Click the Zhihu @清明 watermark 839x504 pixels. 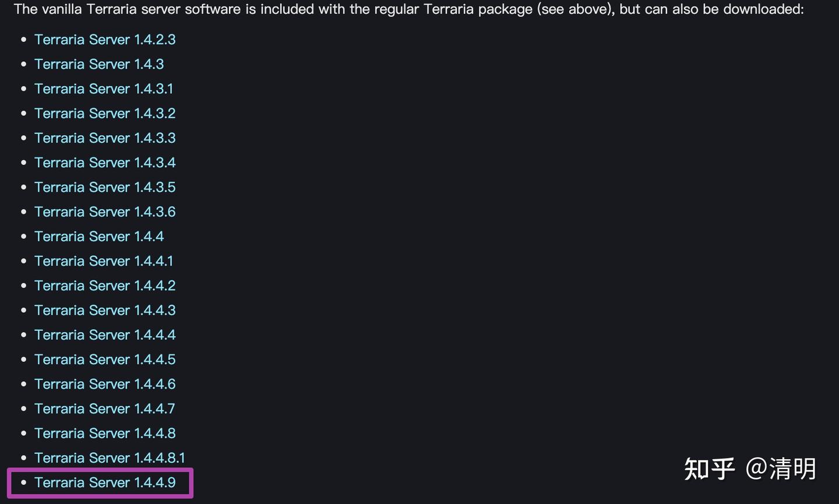click(x=750, y=469)
